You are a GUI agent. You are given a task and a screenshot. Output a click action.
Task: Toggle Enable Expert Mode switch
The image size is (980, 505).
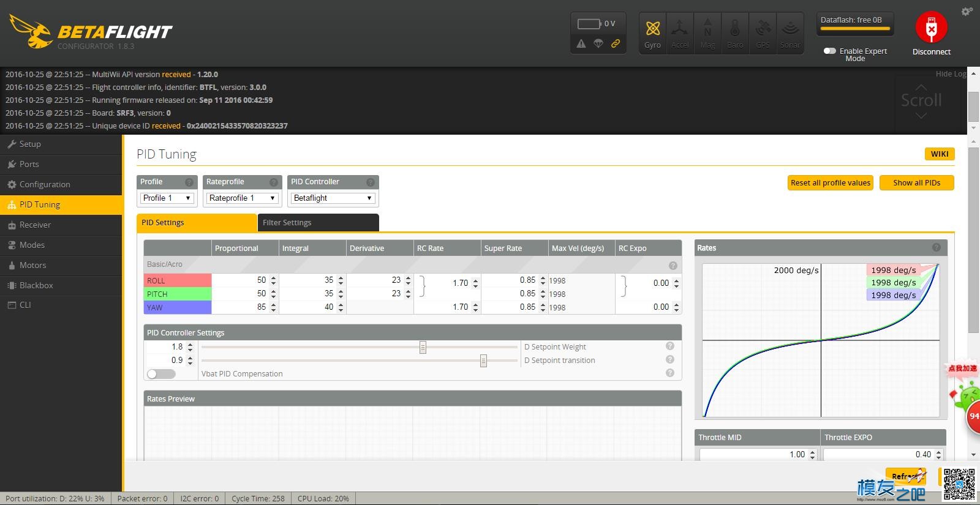pos(830,51)
